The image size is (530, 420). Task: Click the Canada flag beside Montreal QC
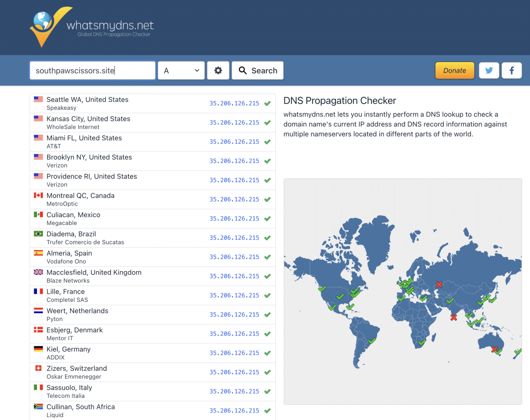tap(38, 195)
